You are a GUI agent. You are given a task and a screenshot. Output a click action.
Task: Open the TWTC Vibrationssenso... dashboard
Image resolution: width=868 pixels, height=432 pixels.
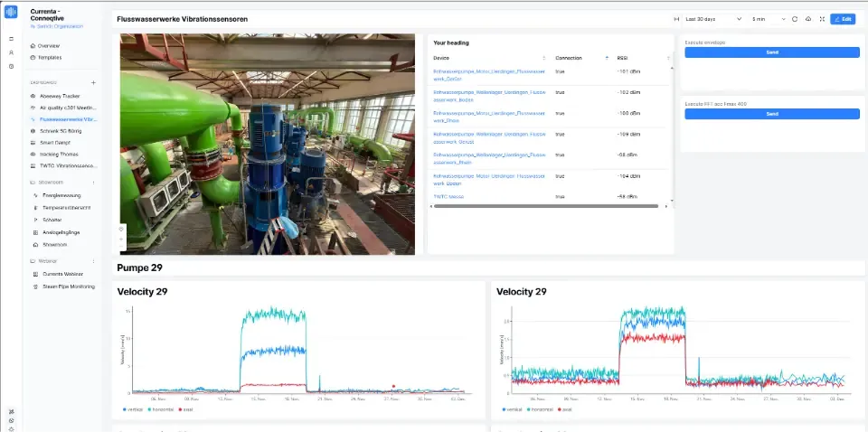click(x=63, y=165)
